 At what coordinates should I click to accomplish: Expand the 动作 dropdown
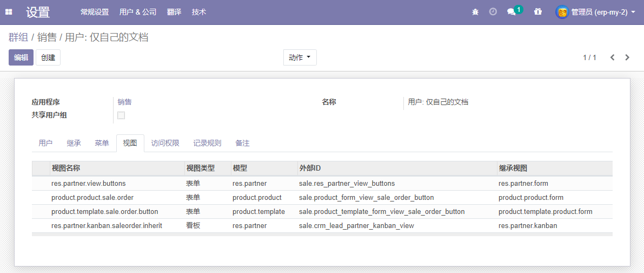point(300,57)
